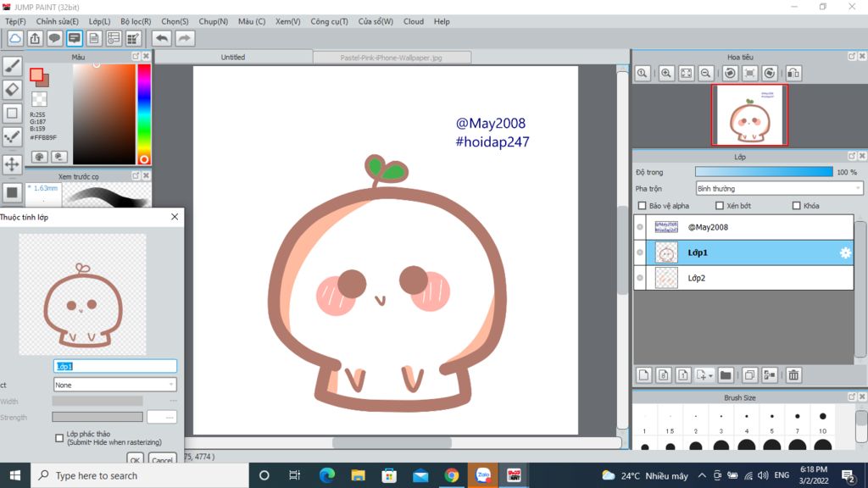Close the Thuộc tính lớp dialog
Viewport: 868px width, 488px height.
coord(175,217)
